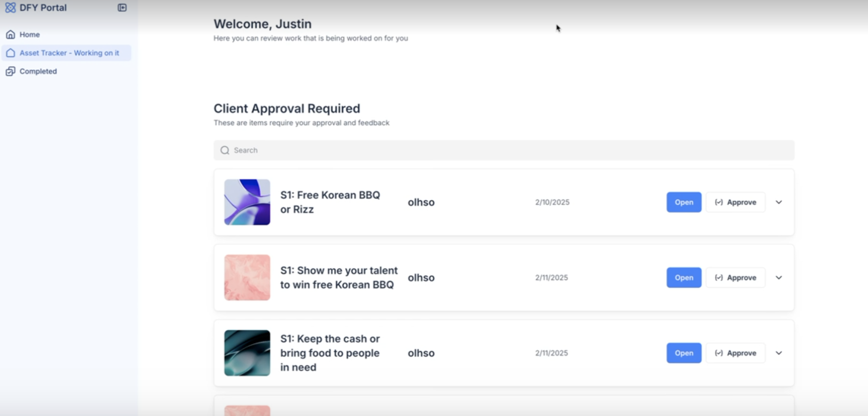Open the S1: Free Korean BBQ or Rizz item
Viewport: 868px width, 416px height.
684,202
